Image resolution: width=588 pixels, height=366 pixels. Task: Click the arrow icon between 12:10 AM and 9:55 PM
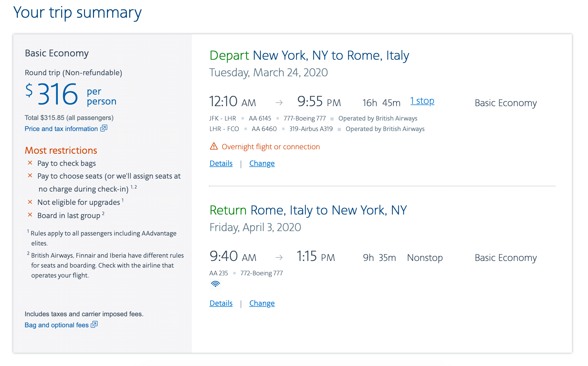(279, 103)
